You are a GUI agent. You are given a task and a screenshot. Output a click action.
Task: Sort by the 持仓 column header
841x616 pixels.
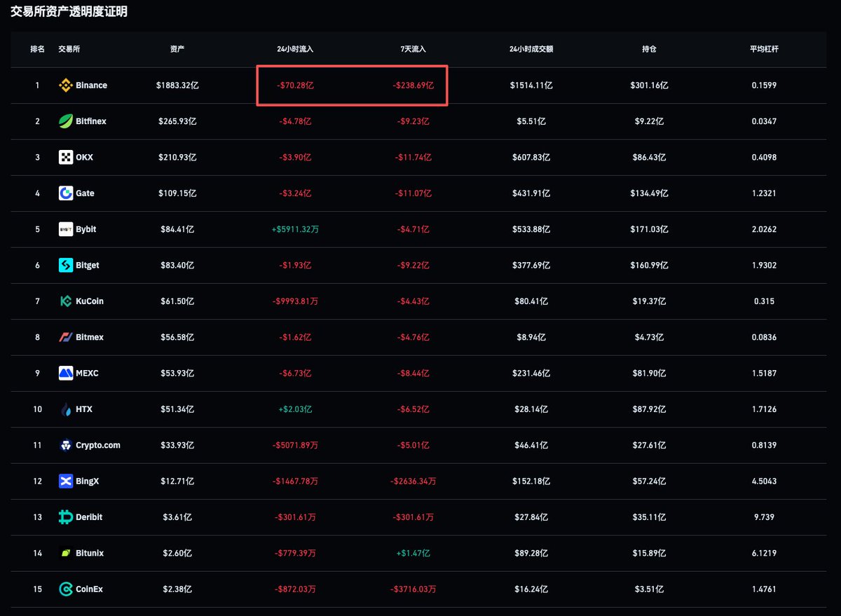[649, 49]
